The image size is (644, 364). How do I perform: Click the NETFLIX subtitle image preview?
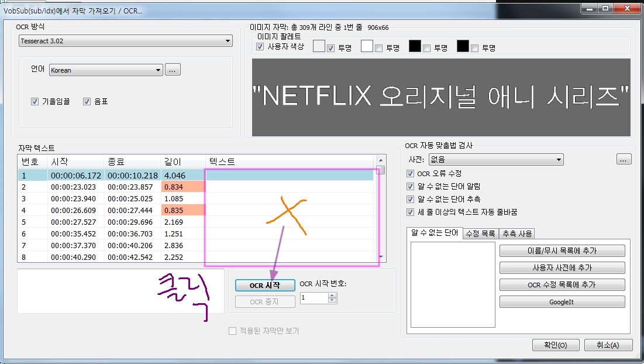[441, 97]
